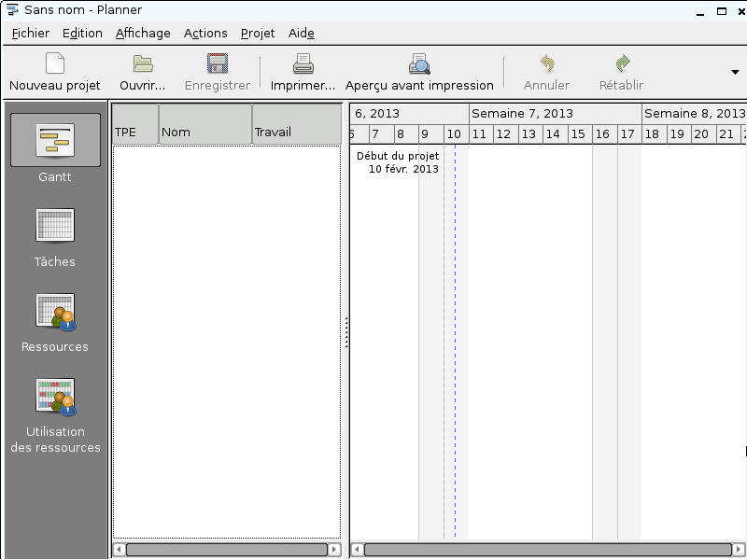The image size is (747, 560).
Task: Open the Edition menu
Action: click(82, 34)
